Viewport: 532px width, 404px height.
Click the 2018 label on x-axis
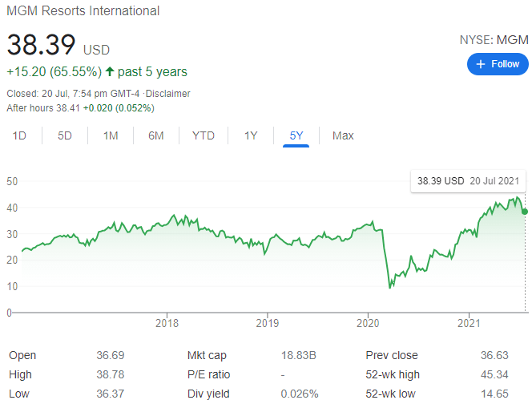pyautogui.click(x=167, y=324)
